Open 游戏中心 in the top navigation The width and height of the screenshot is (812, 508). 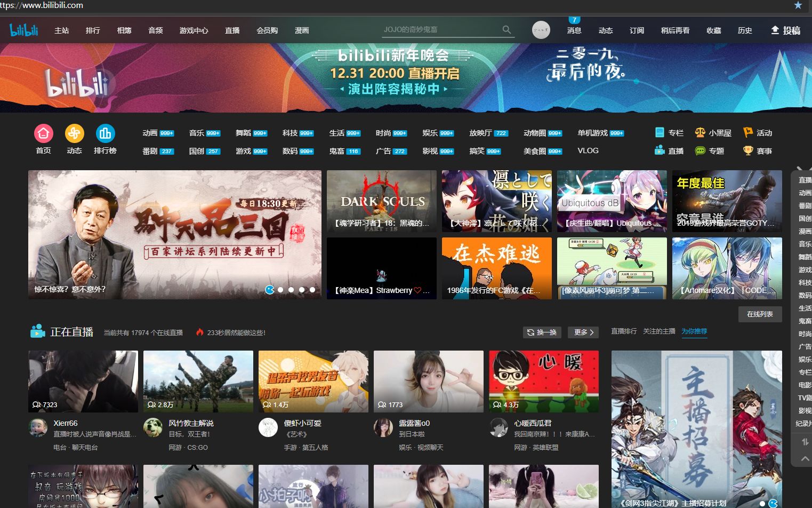click(194, 30)
